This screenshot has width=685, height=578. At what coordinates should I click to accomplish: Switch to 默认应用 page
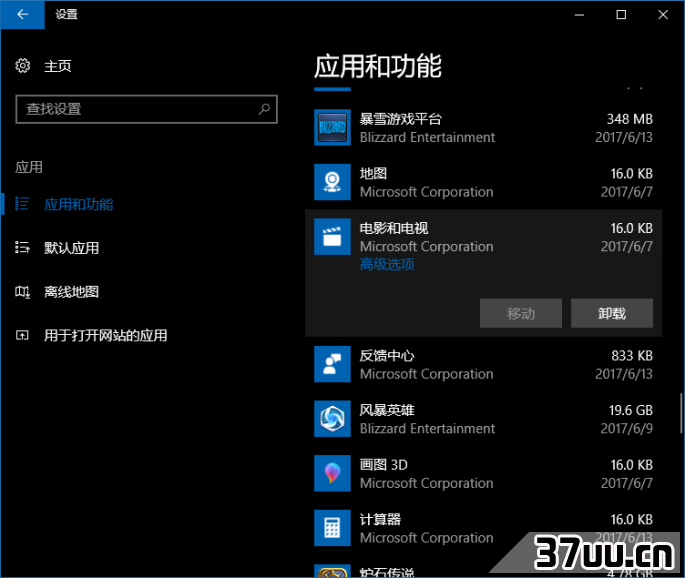(x=72, y=248)
